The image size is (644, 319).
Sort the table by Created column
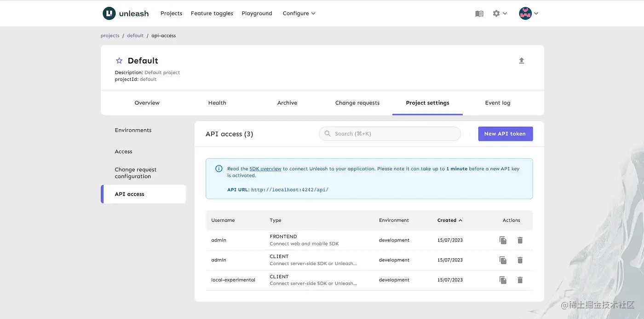pos(449,220)
